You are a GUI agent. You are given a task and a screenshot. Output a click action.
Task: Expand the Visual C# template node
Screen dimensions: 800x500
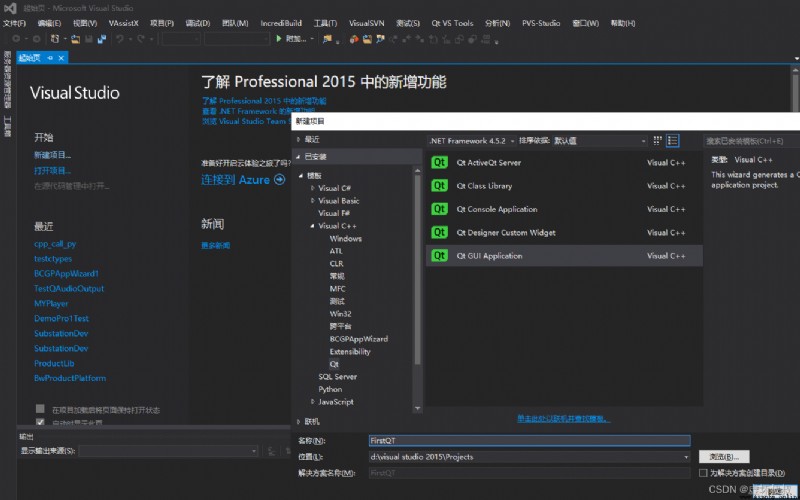[313, 188]
